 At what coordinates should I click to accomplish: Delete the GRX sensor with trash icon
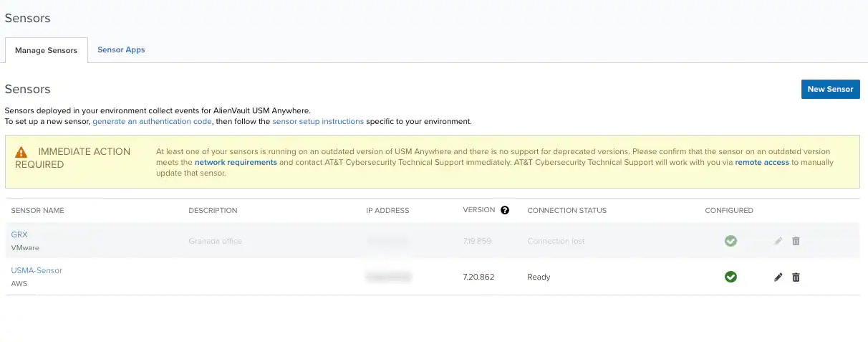pos(796,241)
